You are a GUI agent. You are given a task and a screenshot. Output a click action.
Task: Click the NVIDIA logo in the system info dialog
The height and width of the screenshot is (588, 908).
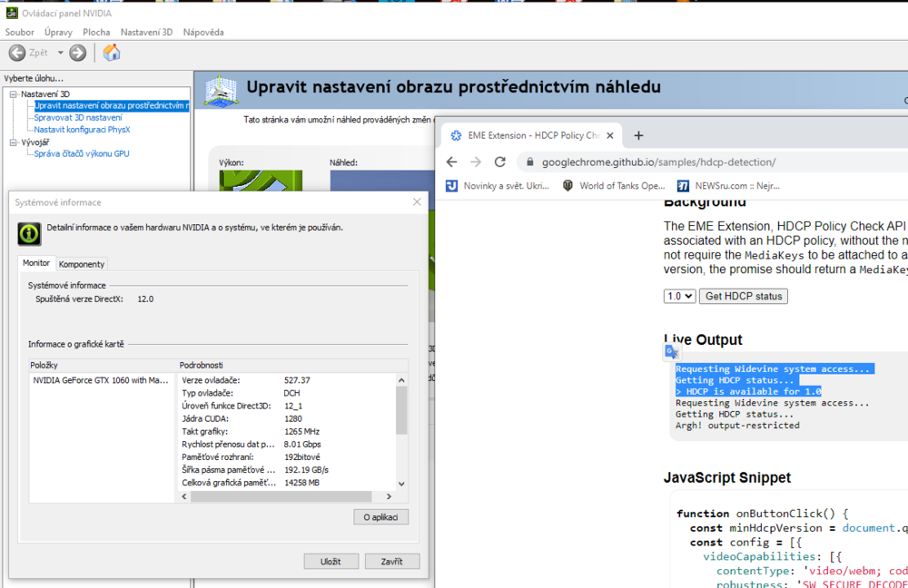[29, 234]
